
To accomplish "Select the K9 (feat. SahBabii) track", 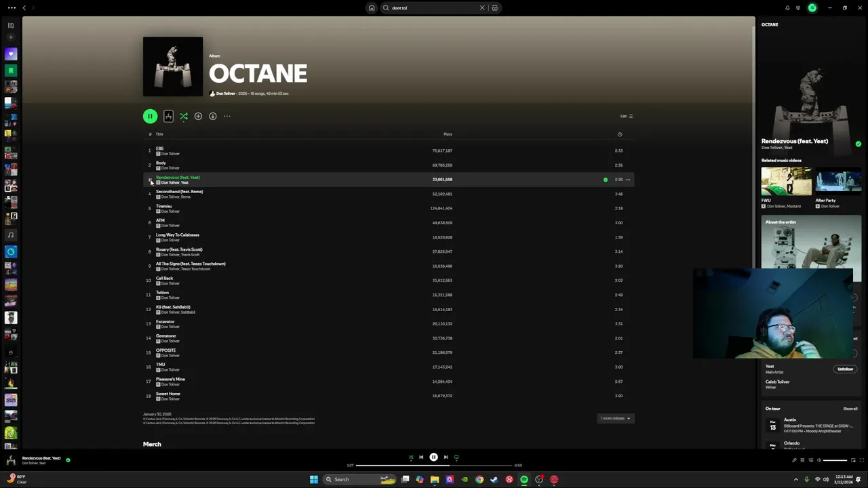I will pyautogui.click(x=388, y=309).
